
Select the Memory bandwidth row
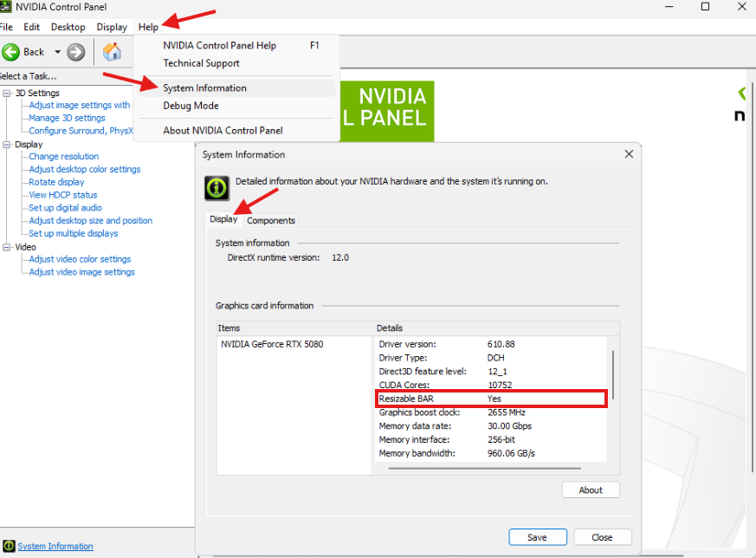point(491,453)
